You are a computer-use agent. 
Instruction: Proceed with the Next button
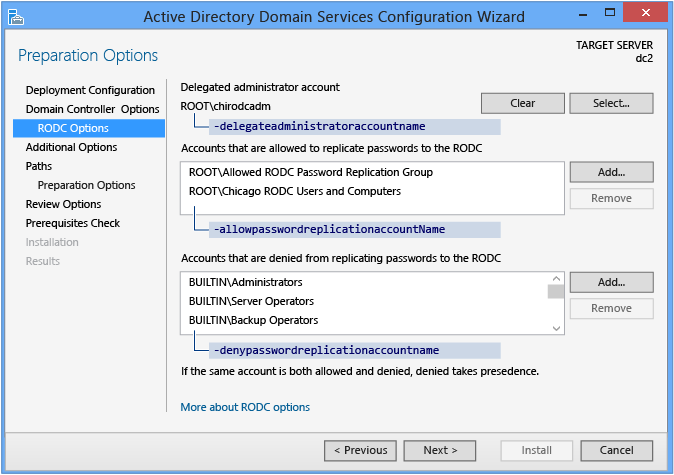point(440,450)
